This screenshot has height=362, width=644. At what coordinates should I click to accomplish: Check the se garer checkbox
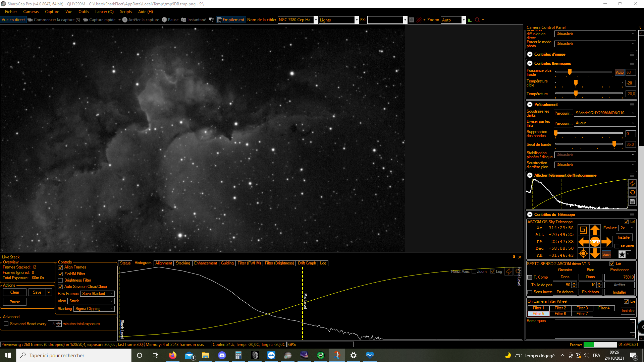(x=617, y=246)
